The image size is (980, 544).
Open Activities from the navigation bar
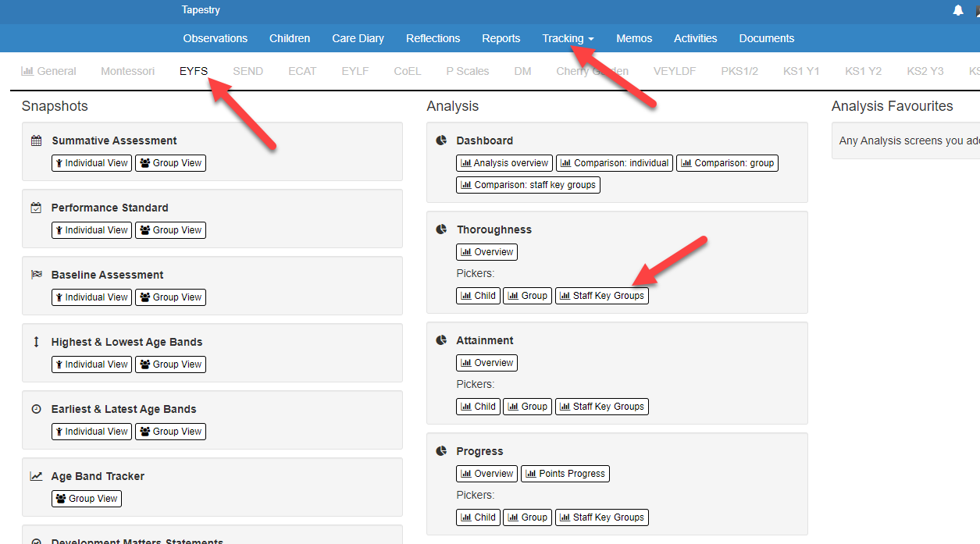pyautogui.click(x=696, y=38)
